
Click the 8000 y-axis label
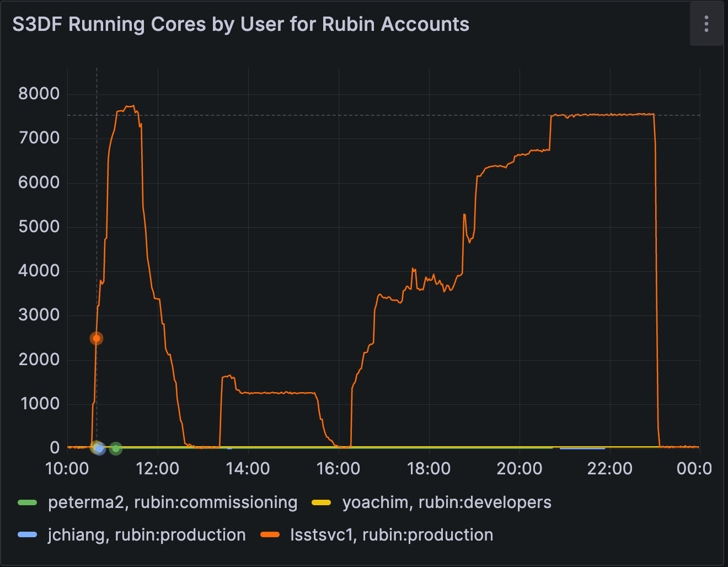pos(39,94)
